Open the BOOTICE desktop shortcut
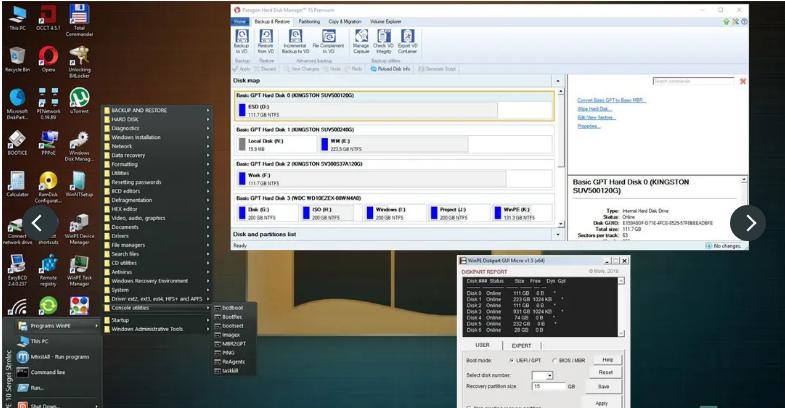Image resolution: width=785 pixels, height=408 pixels. click(x=17, y=140)
